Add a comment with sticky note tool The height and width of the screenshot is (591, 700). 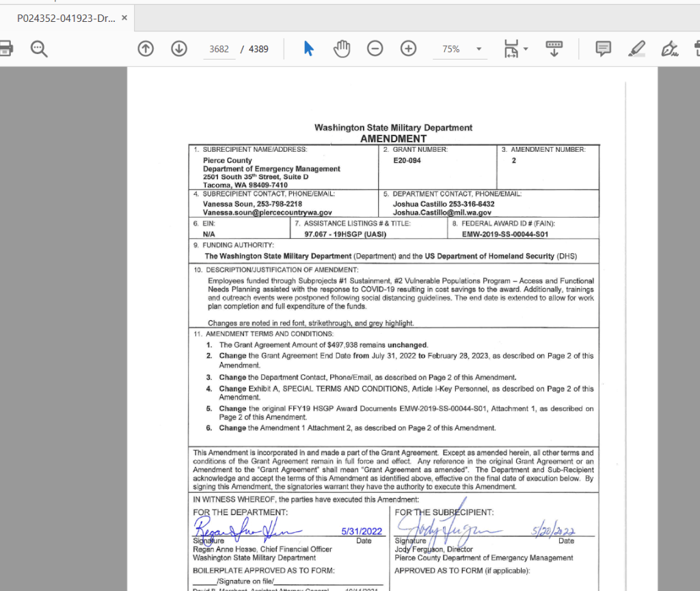603,49
